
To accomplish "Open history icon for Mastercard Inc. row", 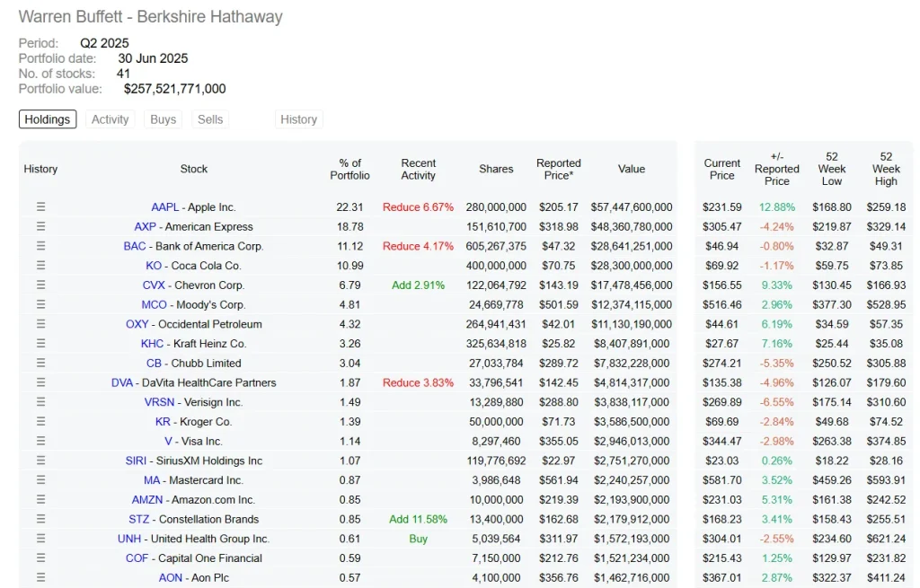I will click(x=40, y=479).
